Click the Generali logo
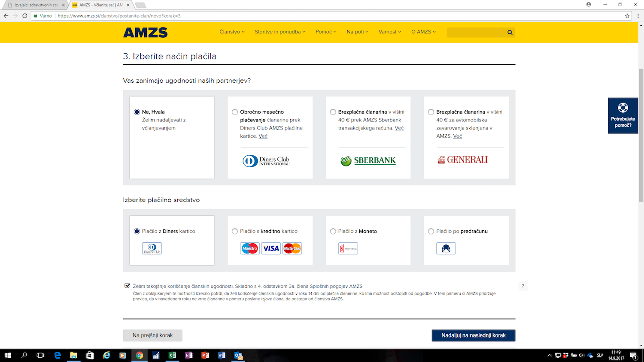The height and width of the screenshot is (362, 644). (x=463, y=160)
